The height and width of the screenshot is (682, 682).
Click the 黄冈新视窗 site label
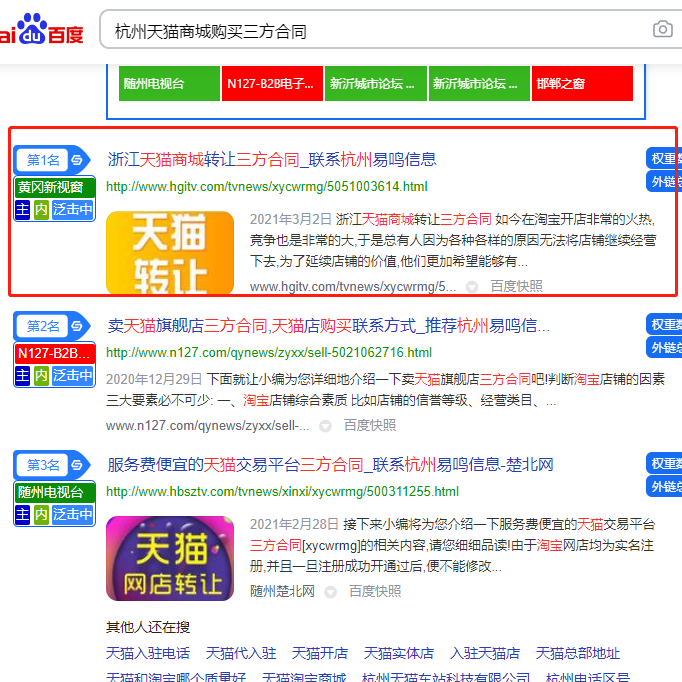[55, 187]
